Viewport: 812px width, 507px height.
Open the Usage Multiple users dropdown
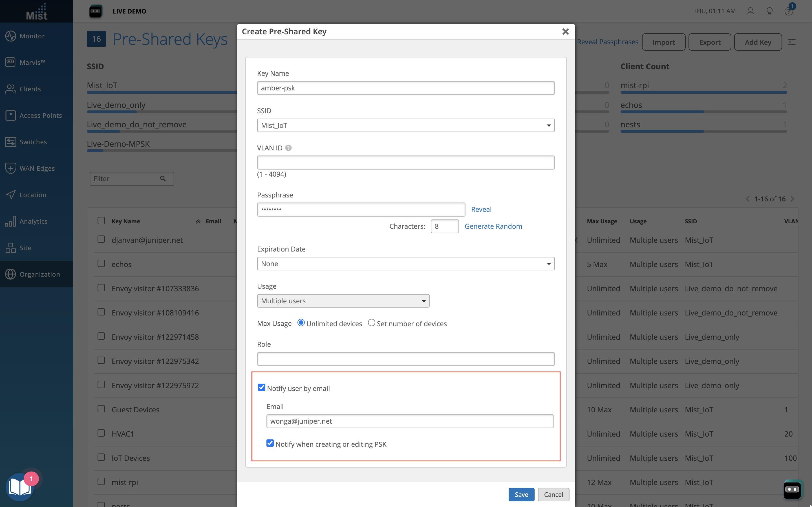tap(343, 301)
